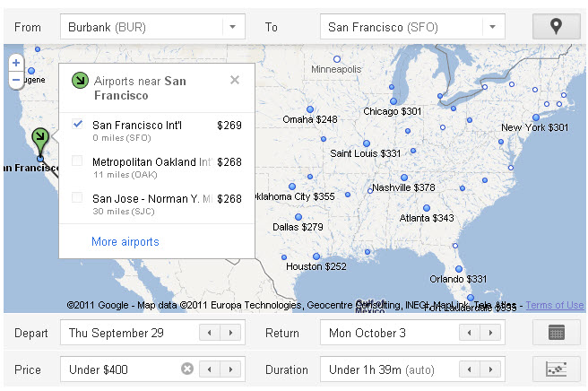Move departure date to previous day
The height and width of the screenshot is (391, 588).
[x=209, y=333]
